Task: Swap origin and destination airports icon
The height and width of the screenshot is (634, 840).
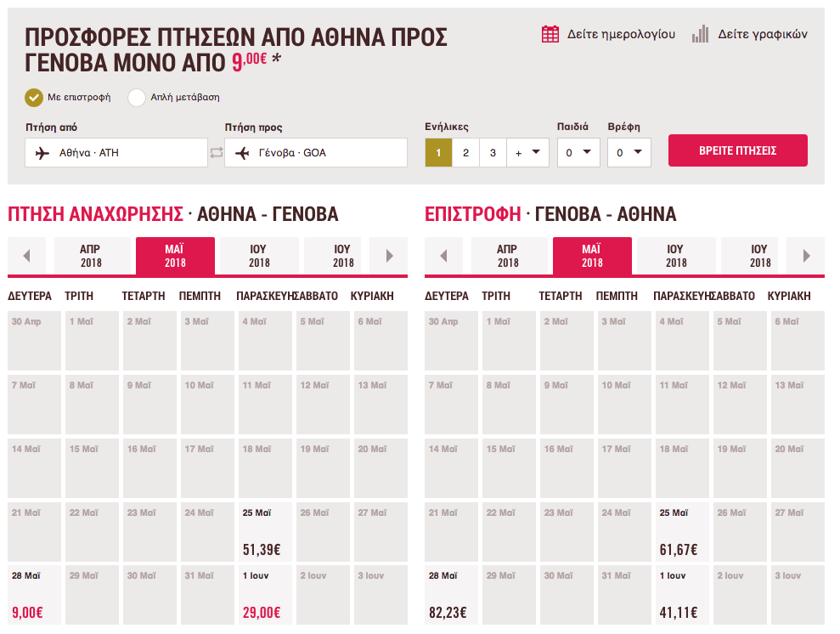Action: (x=217, y=153)
